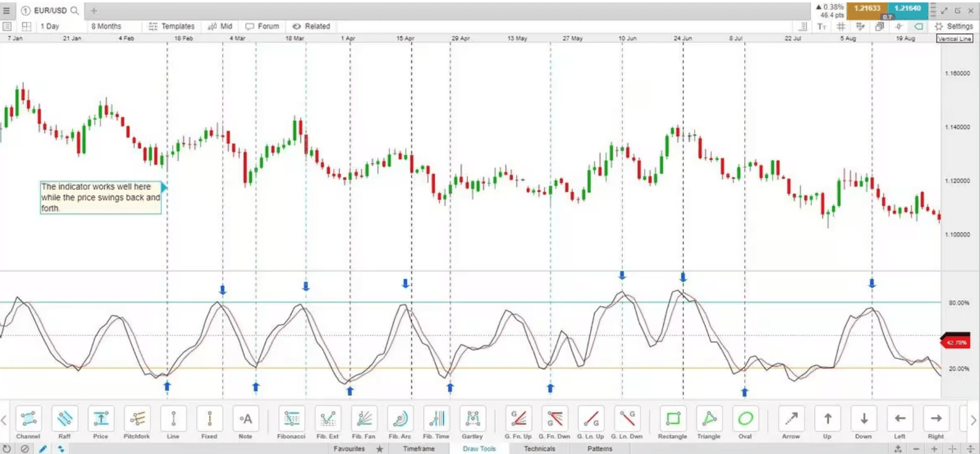Open the 8 Months range dropdown
Viewport: 980px width, 454px height.
(x=106, y=26)
